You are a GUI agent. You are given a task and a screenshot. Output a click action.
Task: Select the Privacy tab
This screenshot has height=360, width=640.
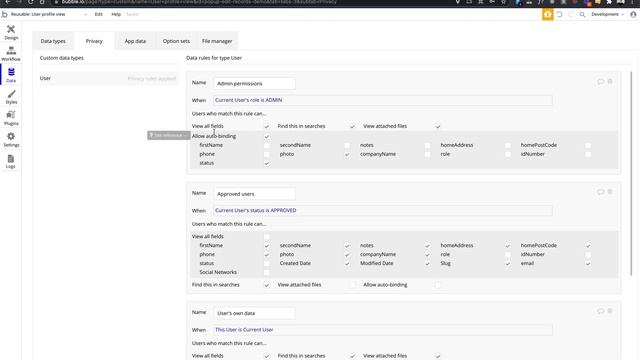coord(94,41)
